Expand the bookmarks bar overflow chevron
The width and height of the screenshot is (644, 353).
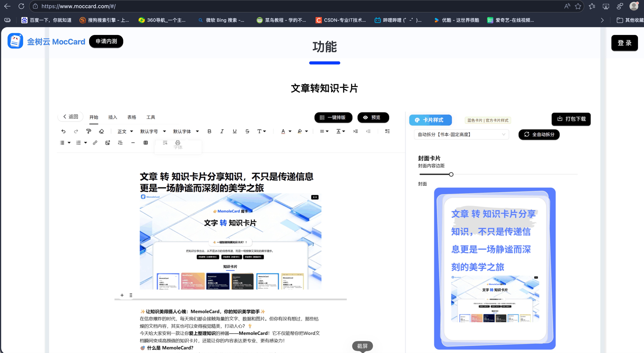pyautogui.click(x=602, y=20)
